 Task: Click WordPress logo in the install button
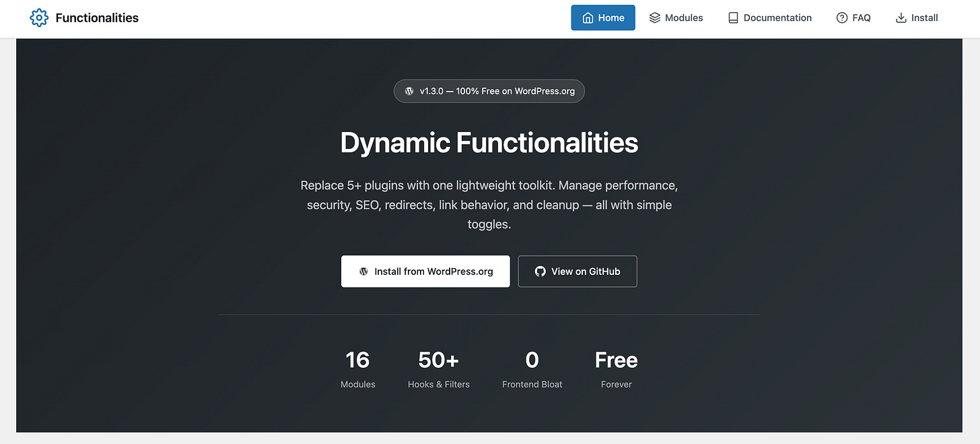(363, 272)
